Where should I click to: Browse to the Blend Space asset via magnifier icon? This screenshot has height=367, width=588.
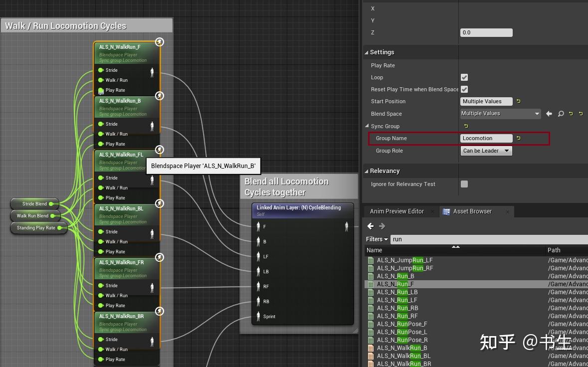pos(560,114)
